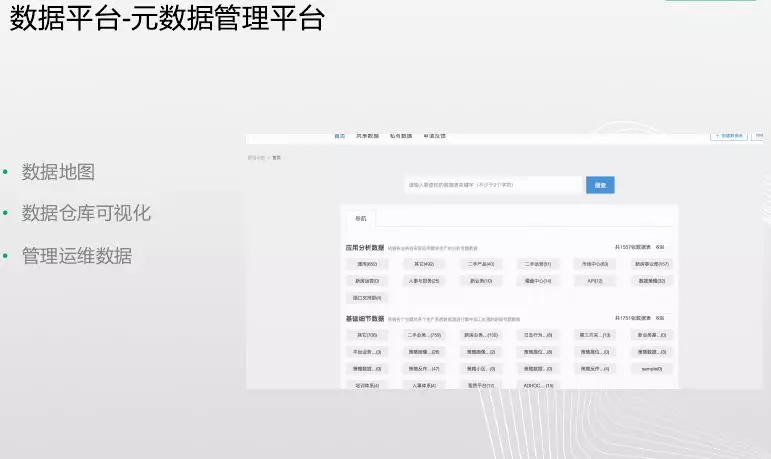Collapse the 基础细节数据 section with 收起
771x459 pixels.
coord(660,318)
